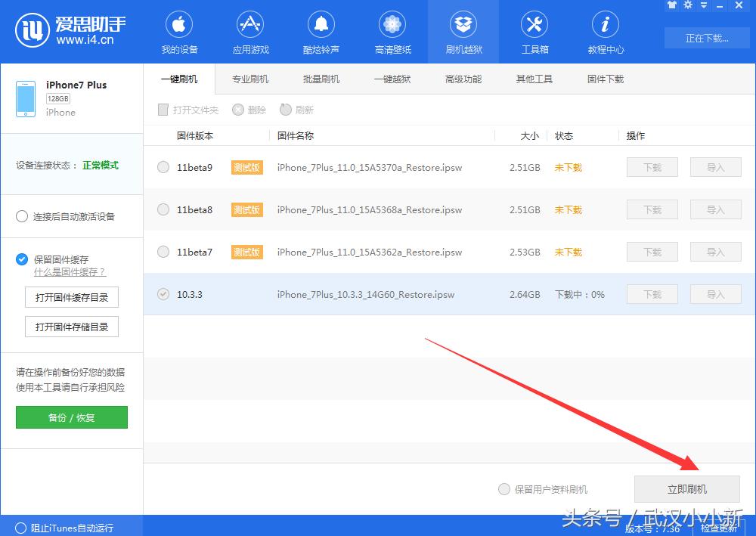Screen dimensions: 756x536
Task: Click the 刷新 refresh firmware list icon
Action: 296,110
